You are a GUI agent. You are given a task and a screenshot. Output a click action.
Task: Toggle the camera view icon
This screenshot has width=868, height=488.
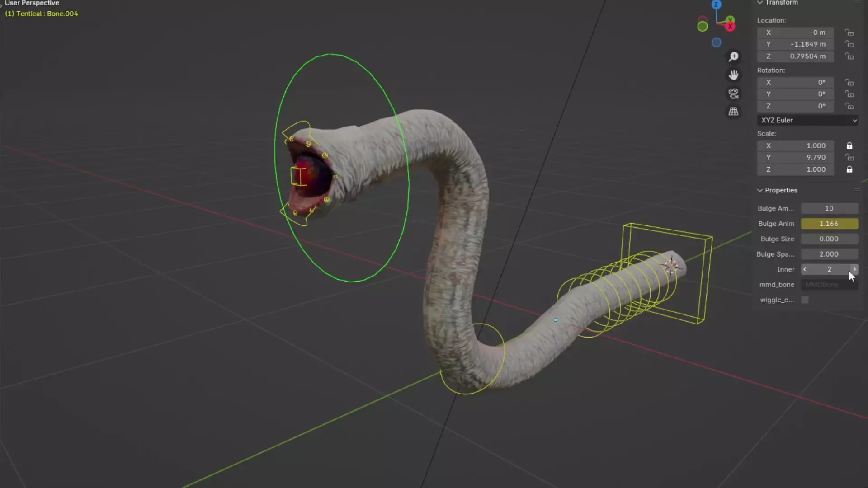[x=733, y=94]
